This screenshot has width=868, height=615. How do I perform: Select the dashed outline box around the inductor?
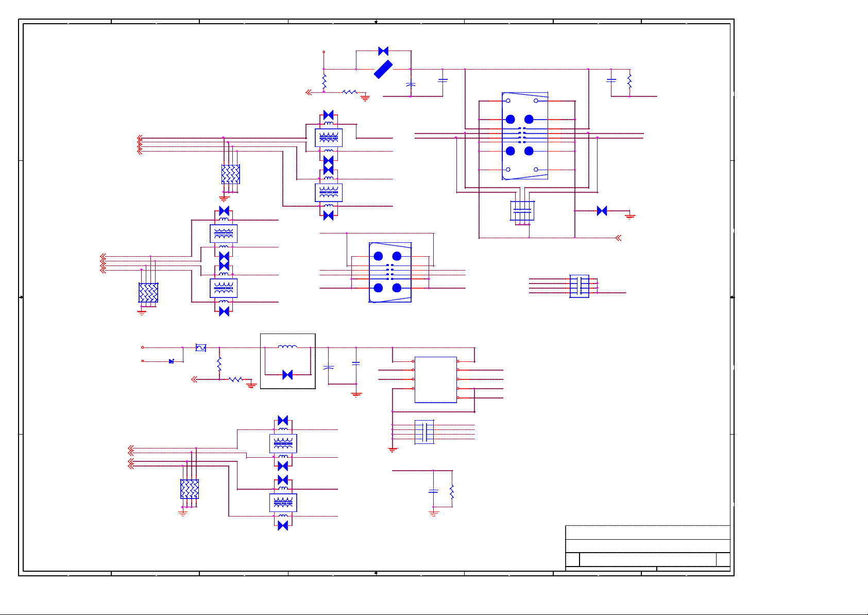(x=288, y=361)
